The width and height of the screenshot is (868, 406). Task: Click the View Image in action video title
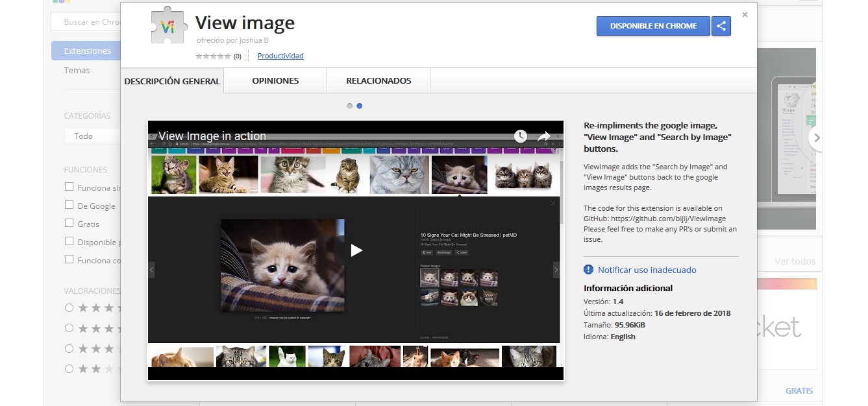212,136
